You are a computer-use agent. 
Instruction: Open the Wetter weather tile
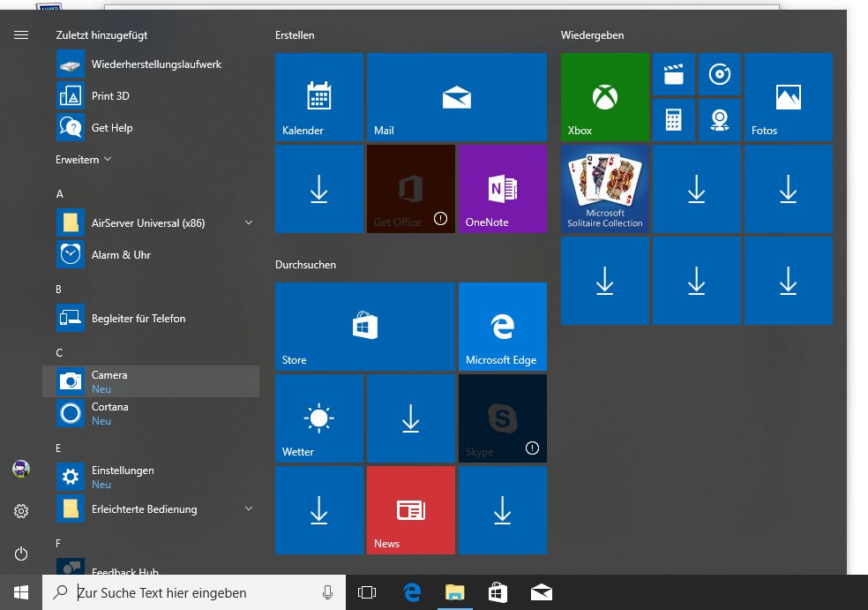coord(318,418)
